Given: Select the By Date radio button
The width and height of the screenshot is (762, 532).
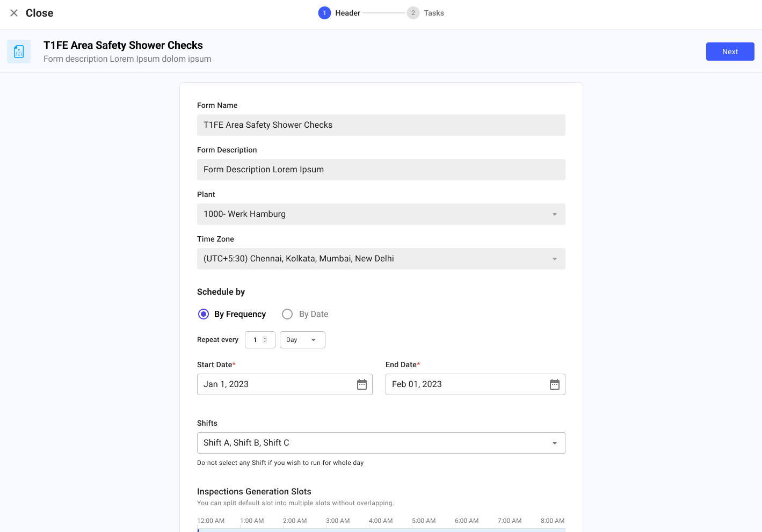Looking at the screenshot, I should click(287, 314).
